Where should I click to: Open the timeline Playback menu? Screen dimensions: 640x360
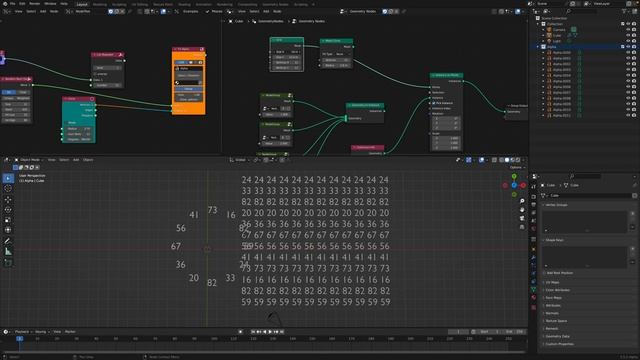pyautogui.click(x=23, y=332)
